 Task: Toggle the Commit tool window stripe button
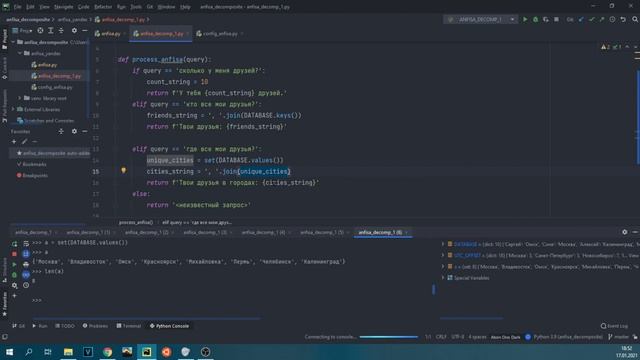tap(4, 68)
